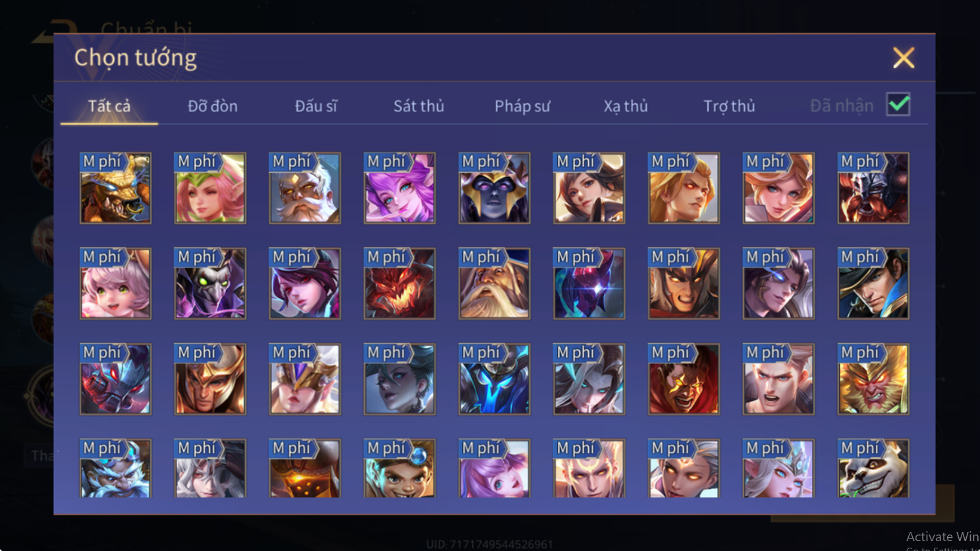Select the Tất cả tab
This screenshot has height=551, width=980.
(109, 106)
